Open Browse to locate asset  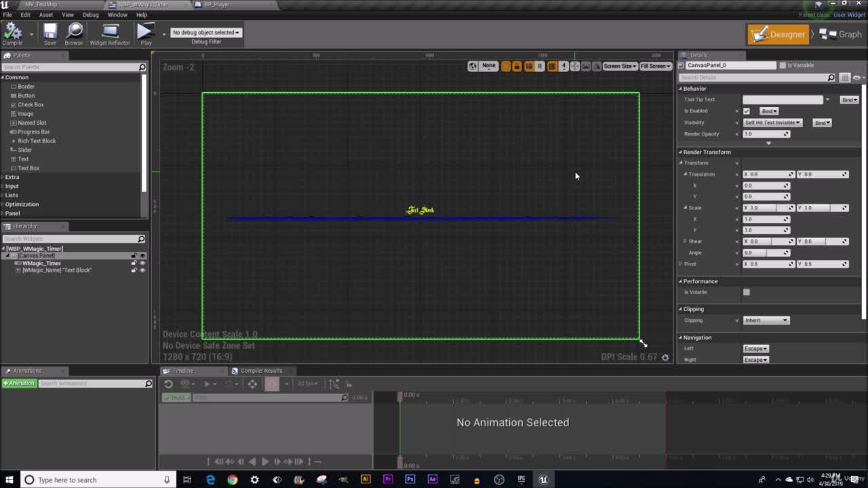(x=74, y=31)
